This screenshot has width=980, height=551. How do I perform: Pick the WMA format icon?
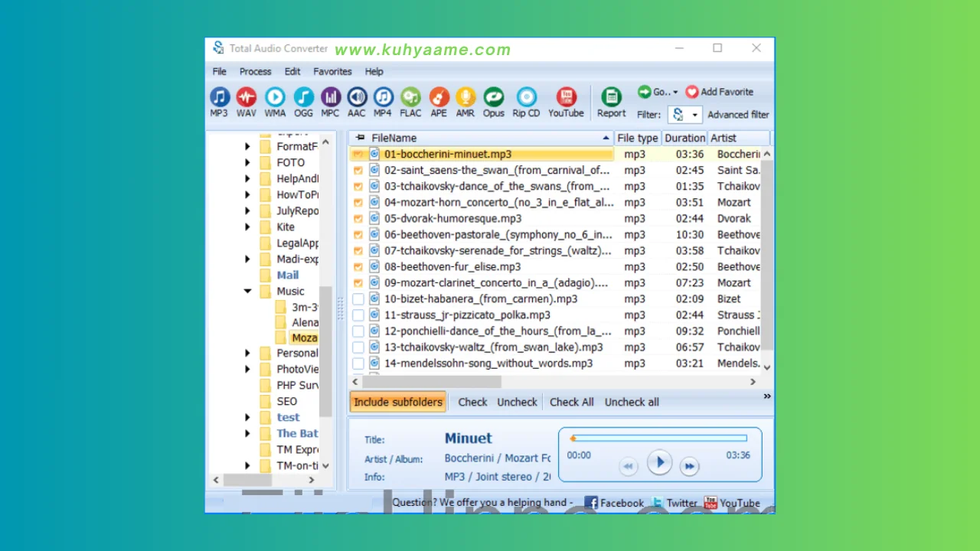pyautogui.click(x=275, y=97)
